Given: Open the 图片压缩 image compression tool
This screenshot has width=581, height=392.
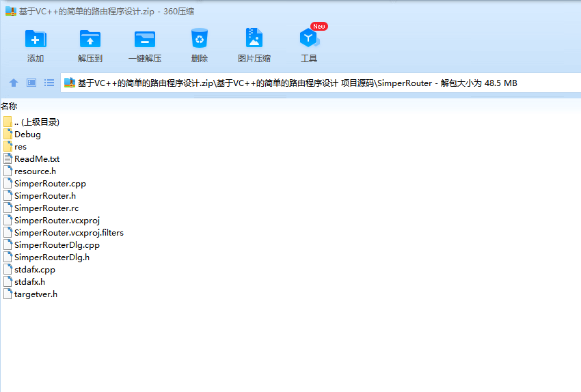Looking at the screenshot, I should point(254,38).
